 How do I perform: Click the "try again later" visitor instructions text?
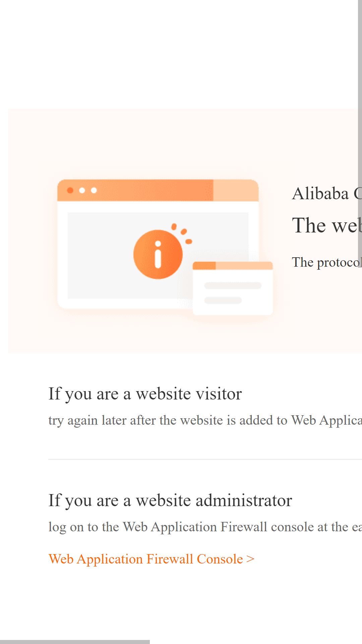pos(205,420)
